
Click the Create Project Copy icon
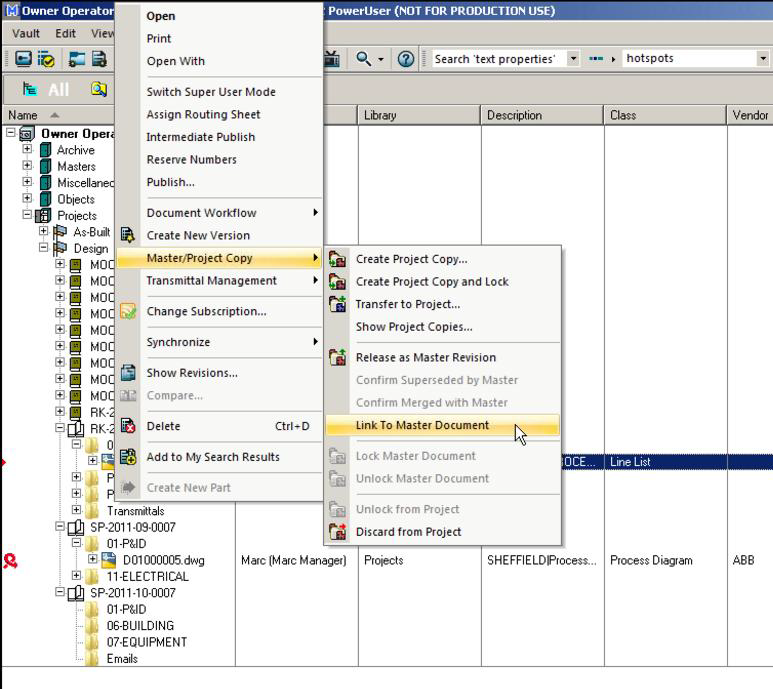[337, 259]
